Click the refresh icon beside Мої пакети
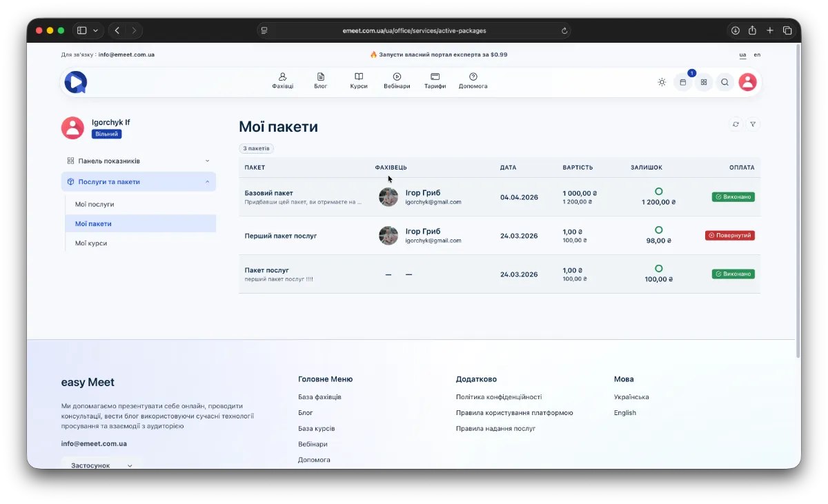Image resolution: width=828 pixels, height=504 pixels. (x=736, y=124)
